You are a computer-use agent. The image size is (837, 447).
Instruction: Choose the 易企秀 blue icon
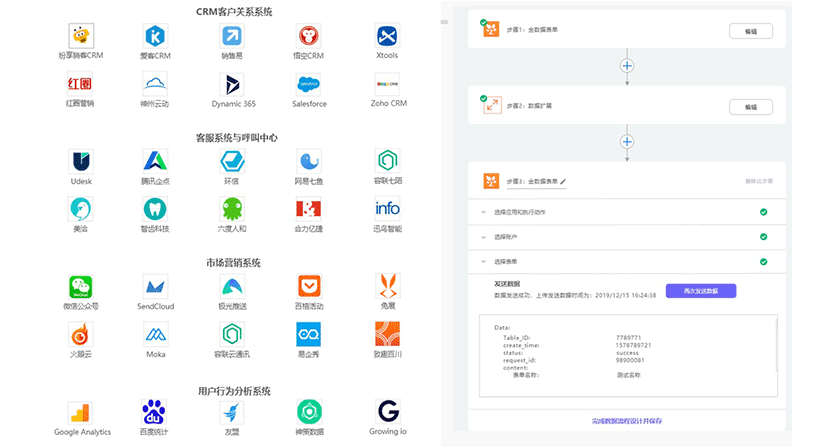coord(309,334)
